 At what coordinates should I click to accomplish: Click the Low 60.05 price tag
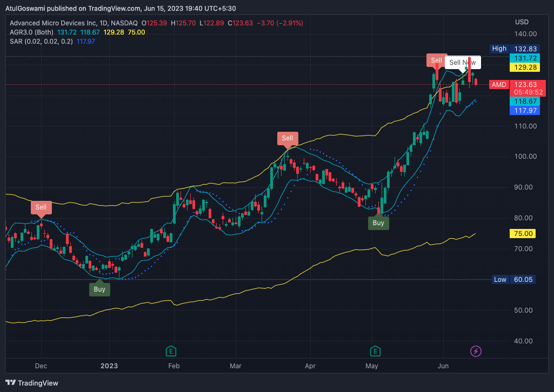tap(514, 280)
